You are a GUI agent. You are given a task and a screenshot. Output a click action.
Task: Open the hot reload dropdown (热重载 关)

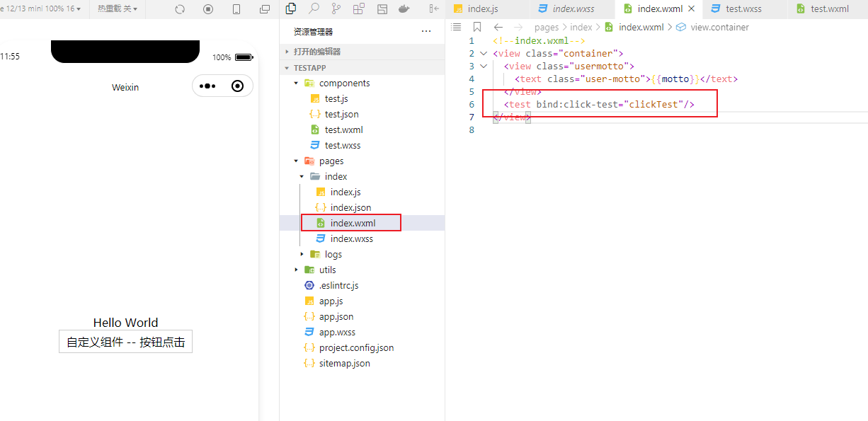[118, 9]
